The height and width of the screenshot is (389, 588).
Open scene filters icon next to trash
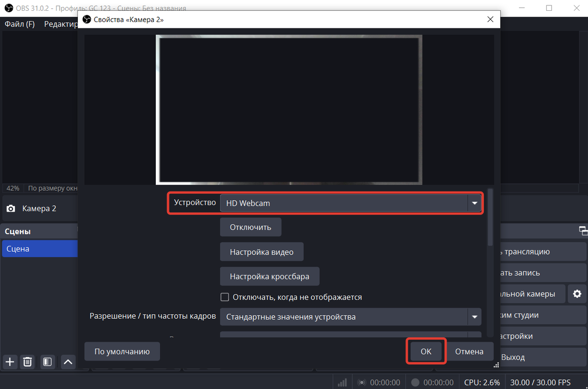click(48, 362)
